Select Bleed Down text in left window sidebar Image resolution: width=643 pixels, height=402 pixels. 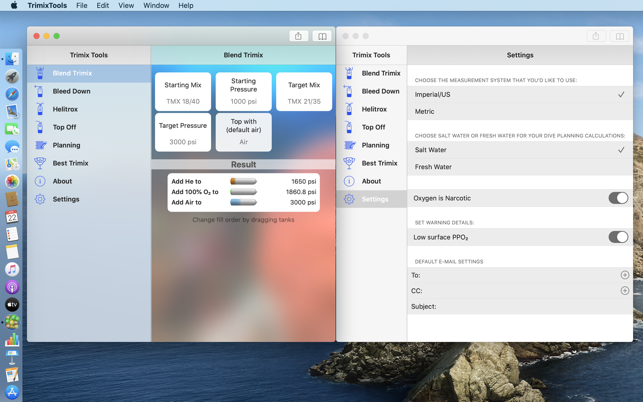(71, 91)
